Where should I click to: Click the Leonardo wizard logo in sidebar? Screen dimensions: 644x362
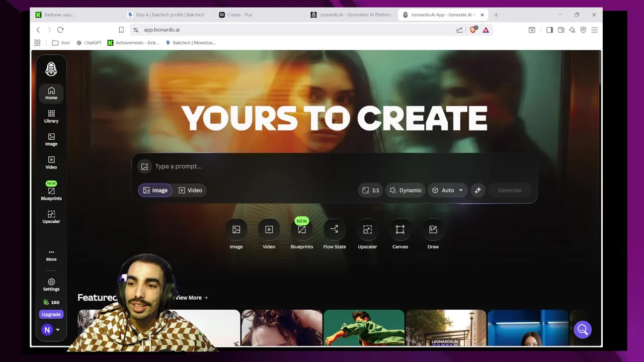click(51, 69)
